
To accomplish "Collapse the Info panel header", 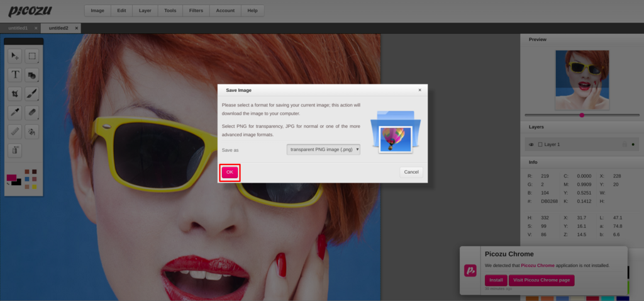I will tap(582, 162).
